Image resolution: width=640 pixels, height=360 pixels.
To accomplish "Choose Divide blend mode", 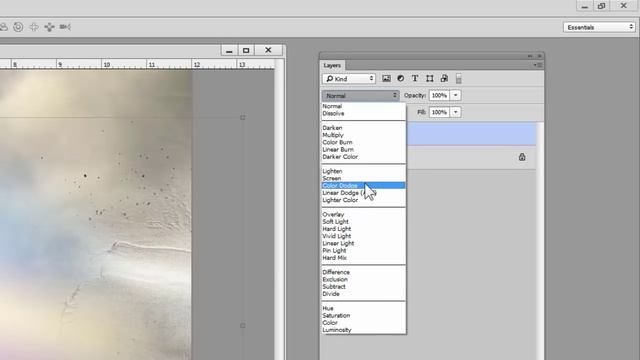I will (364, 294).
